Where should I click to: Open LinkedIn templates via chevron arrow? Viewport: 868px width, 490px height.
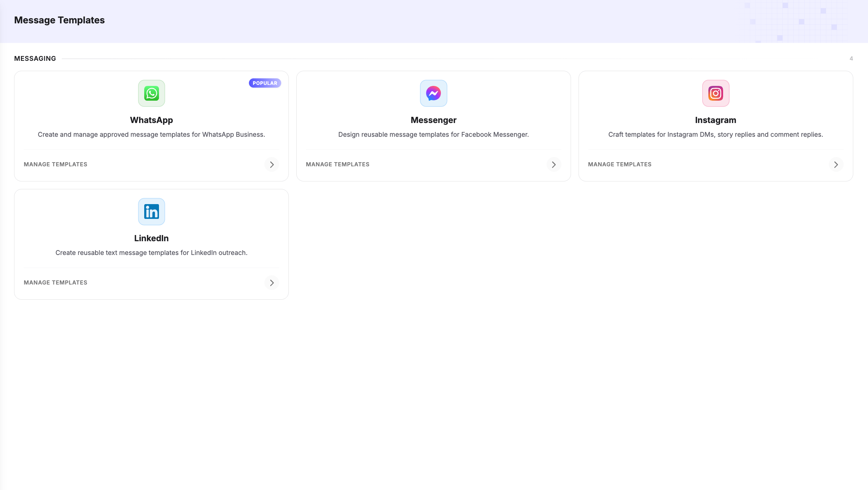[x=272, y=283]
